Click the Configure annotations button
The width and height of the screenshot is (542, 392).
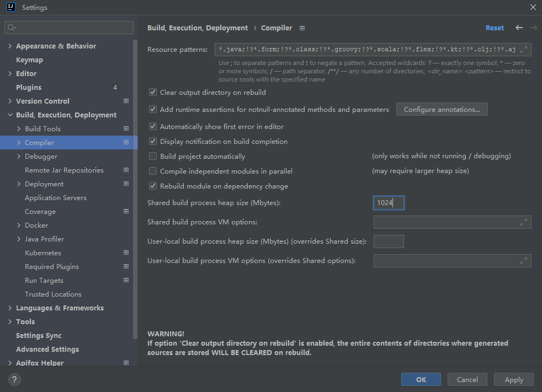(442, 110)
